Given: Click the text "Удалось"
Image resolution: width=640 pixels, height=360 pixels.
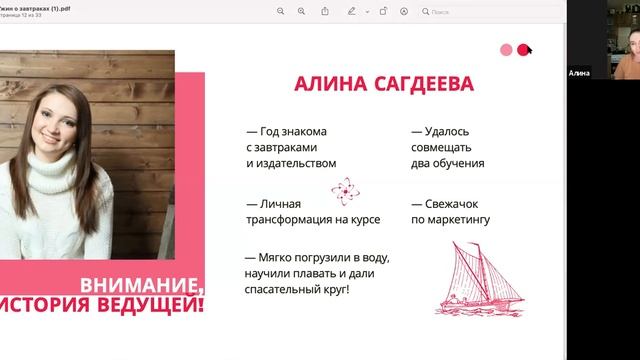Looking at the screenshot, I should [447, 131].
